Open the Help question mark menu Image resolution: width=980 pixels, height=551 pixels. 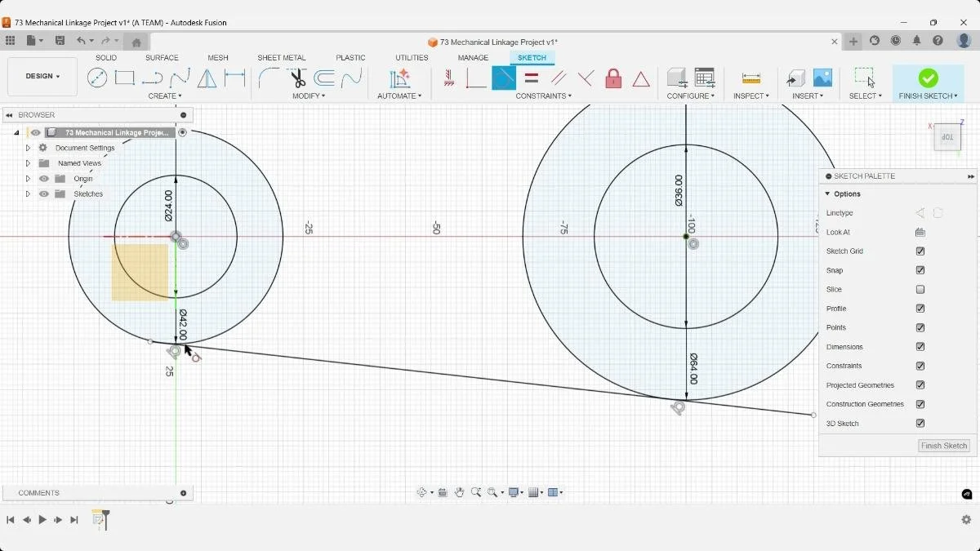point(938,41)
